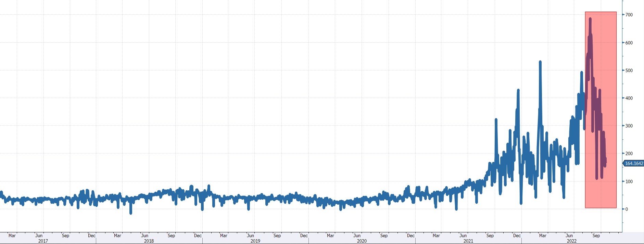Click the December 2021 spike near 430
This screenshot has height=244, width=644.
coord(518,91)
